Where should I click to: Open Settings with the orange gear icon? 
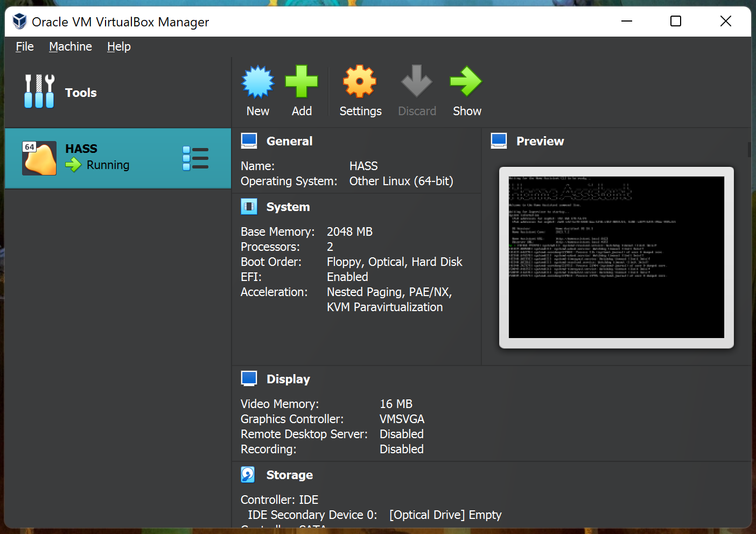pyautogui.click(x=360, y=82)
